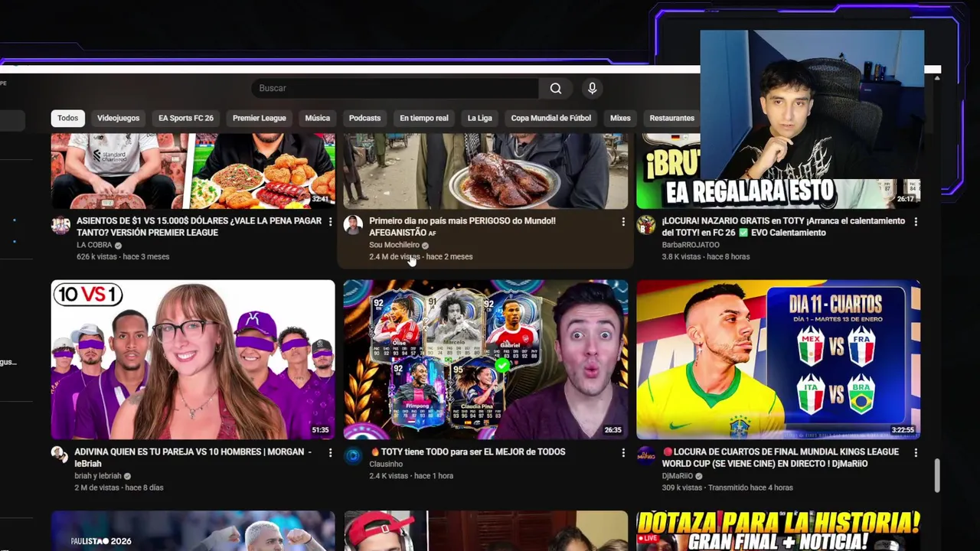Open TOTY player cards thumbnail
The height and width of the screenshot is (551, 980).
click(485, 360)
